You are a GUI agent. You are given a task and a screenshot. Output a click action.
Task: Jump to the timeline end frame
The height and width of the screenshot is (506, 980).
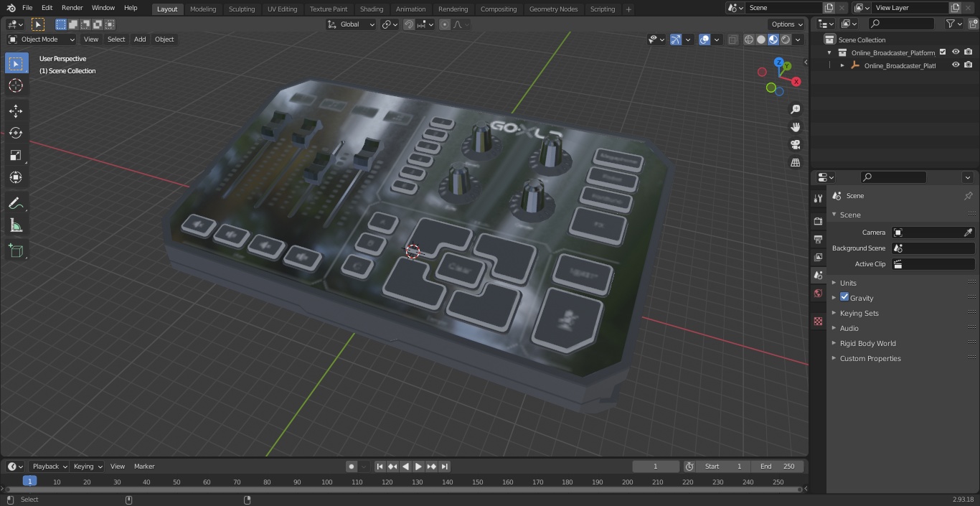(445, 467)
